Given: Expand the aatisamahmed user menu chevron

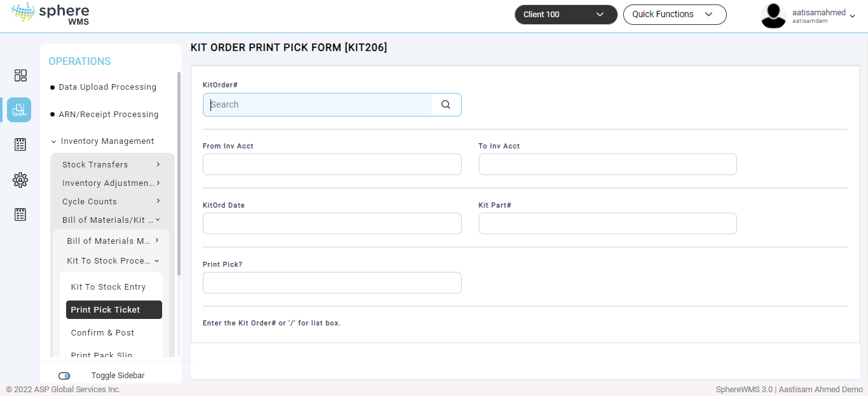Looking at the screenshot, I should (852, 16).
